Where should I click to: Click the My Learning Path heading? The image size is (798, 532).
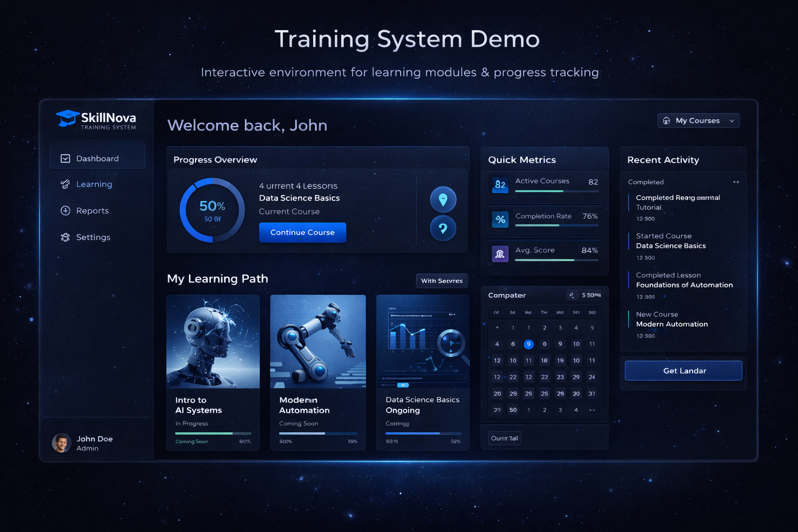point(218,279)
